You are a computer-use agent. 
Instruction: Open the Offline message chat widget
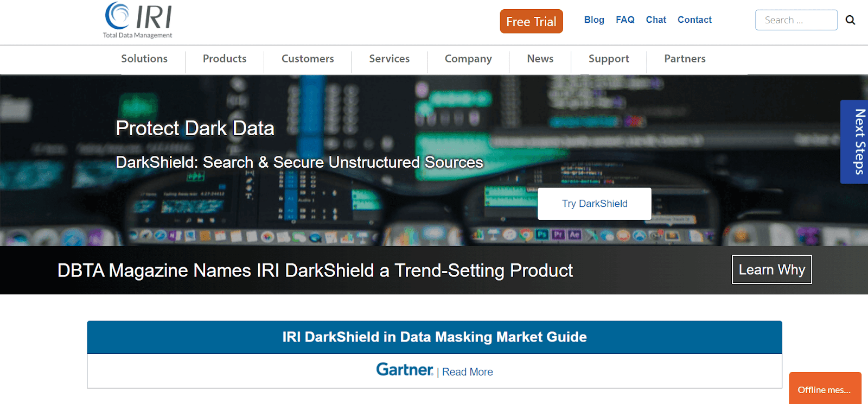coord(825,388)
